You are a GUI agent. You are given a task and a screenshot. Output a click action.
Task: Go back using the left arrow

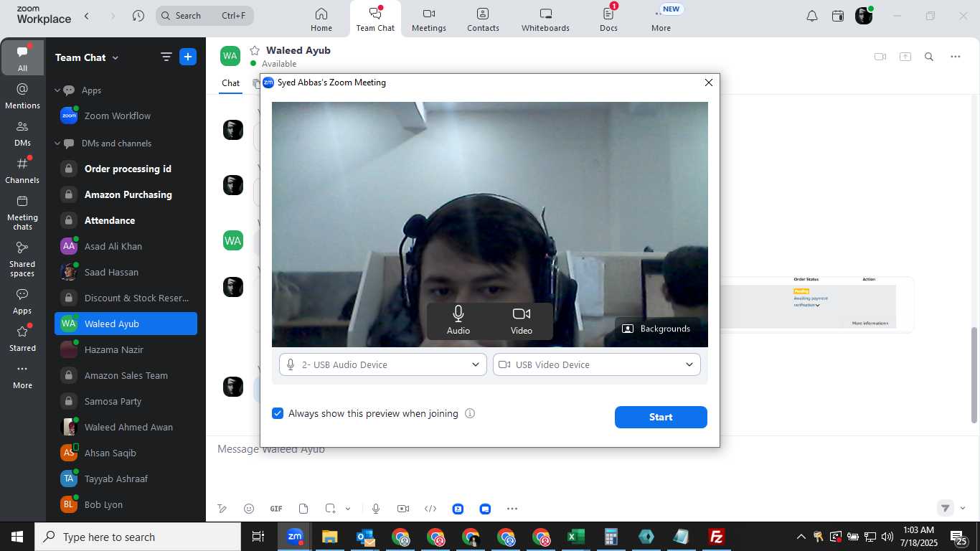[87, 16]
